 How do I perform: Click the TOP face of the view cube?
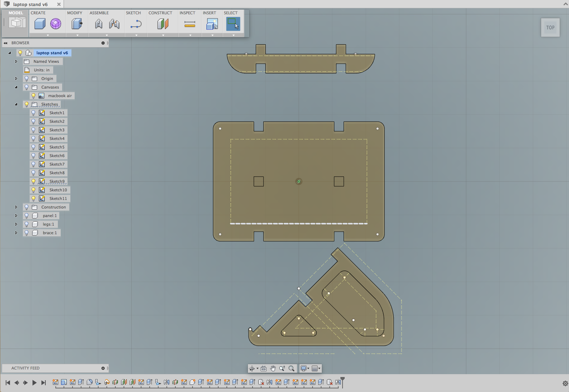click(x=550, y=27)
